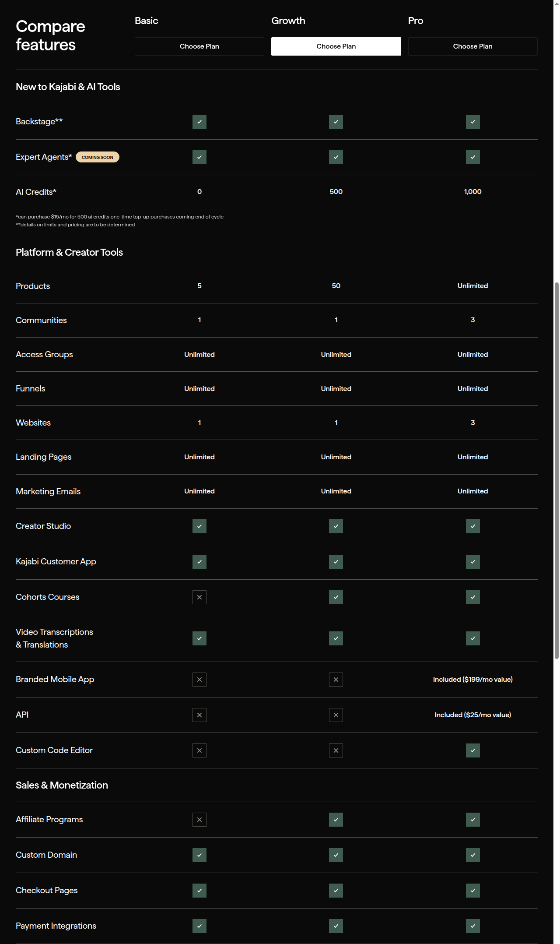
Task: Click the Expert Agents checkmark under Pro
Action: click(473, 157)
